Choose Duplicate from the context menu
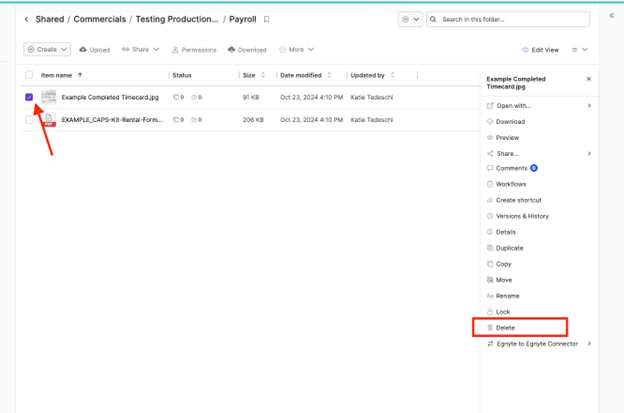Screen dimensions: 624x413 (505, 248)
